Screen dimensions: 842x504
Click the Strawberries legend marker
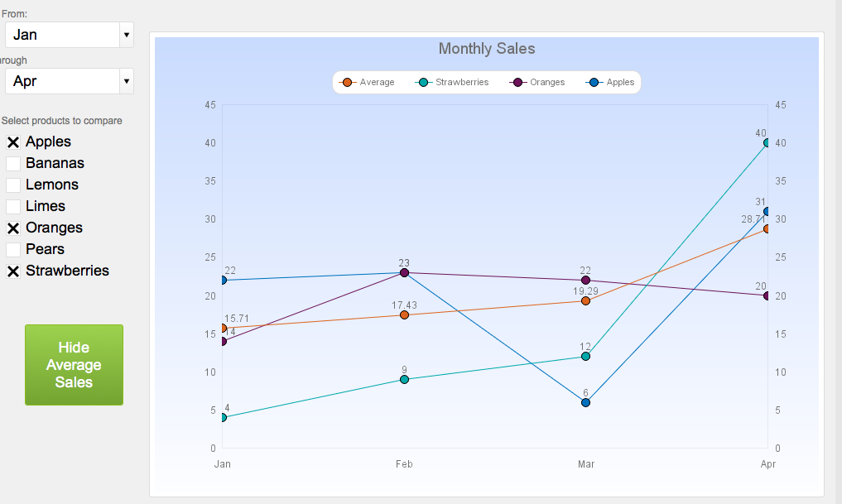click(423, 83)
